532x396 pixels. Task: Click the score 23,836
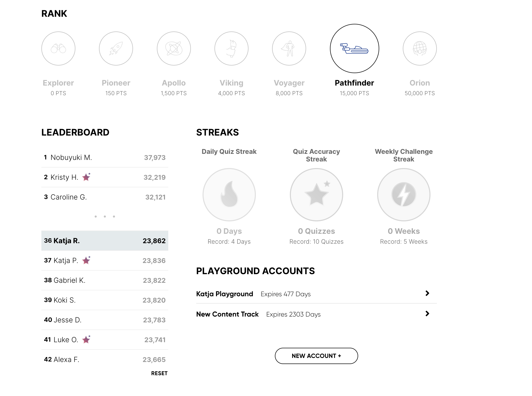point(154,261)
